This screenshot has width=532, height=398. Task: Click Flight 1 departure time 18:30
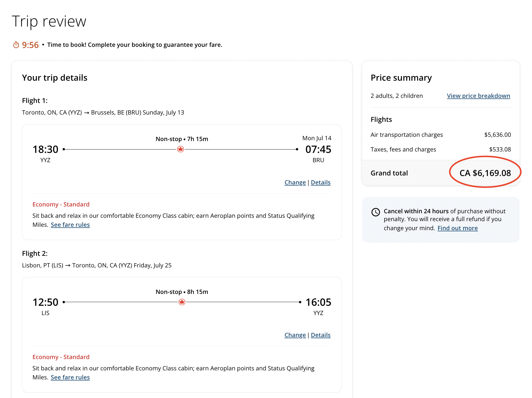coord(45,149)
